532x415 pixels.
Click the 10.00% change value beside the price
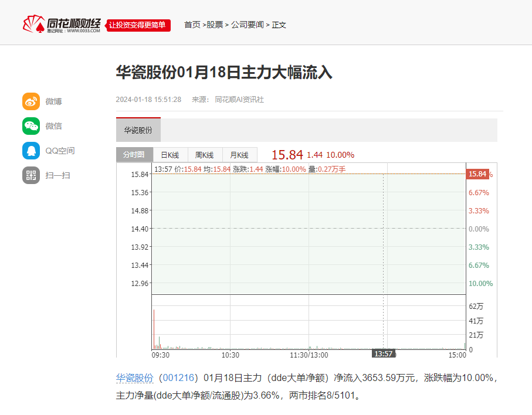[x=340, y=155]
